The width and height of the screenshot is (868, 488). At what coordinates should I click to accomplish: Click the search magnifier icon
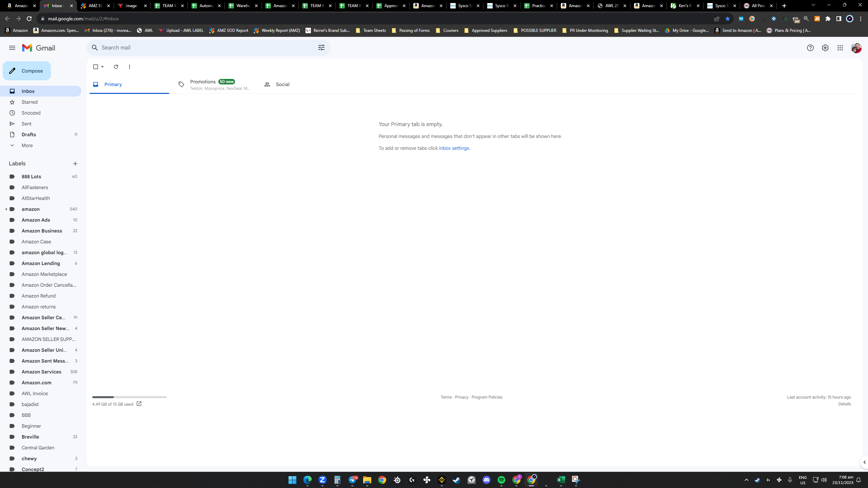coord(95,48)
